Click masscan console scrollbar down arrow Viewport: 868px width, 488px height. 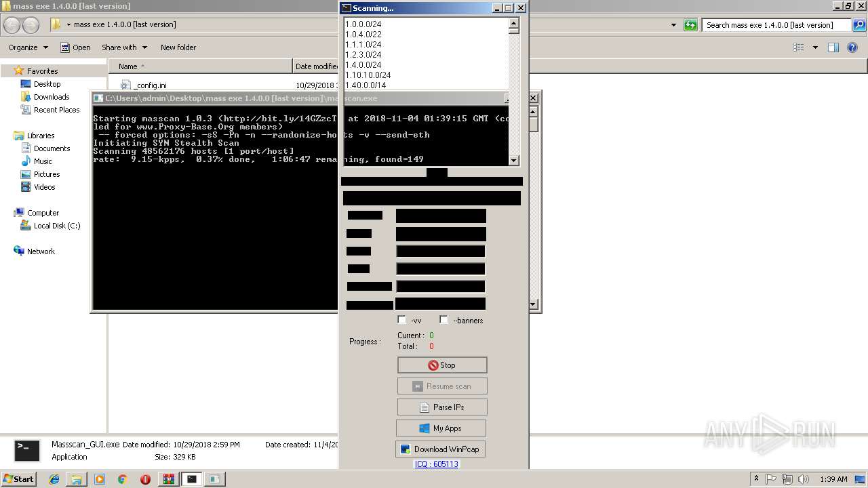point(533,305)
